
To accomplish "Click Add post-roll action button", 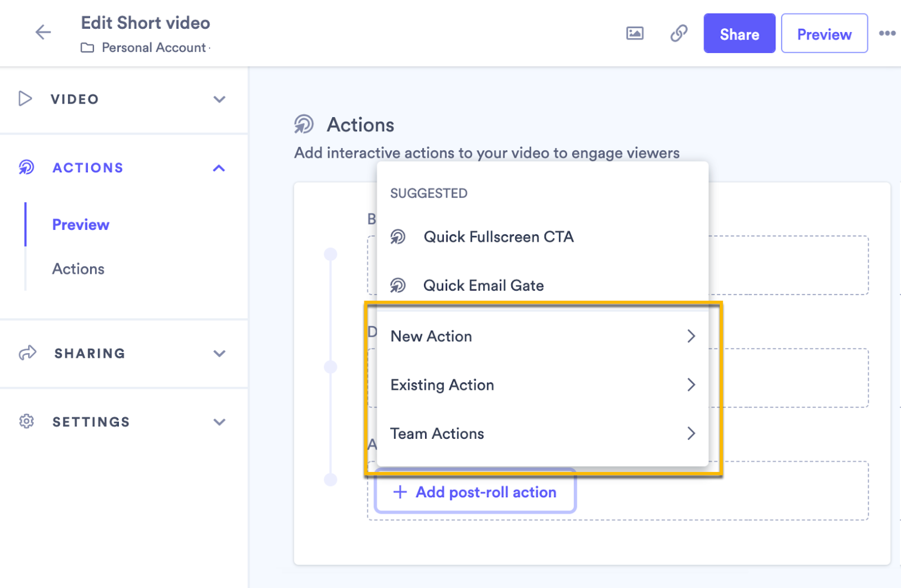I will 475,492.
